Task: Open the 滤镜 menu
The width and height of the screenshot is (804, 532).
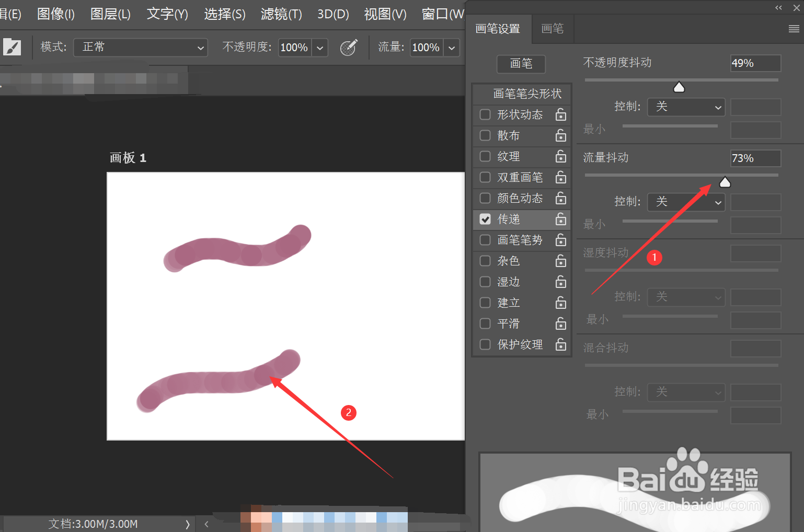Action: [281, 14]
